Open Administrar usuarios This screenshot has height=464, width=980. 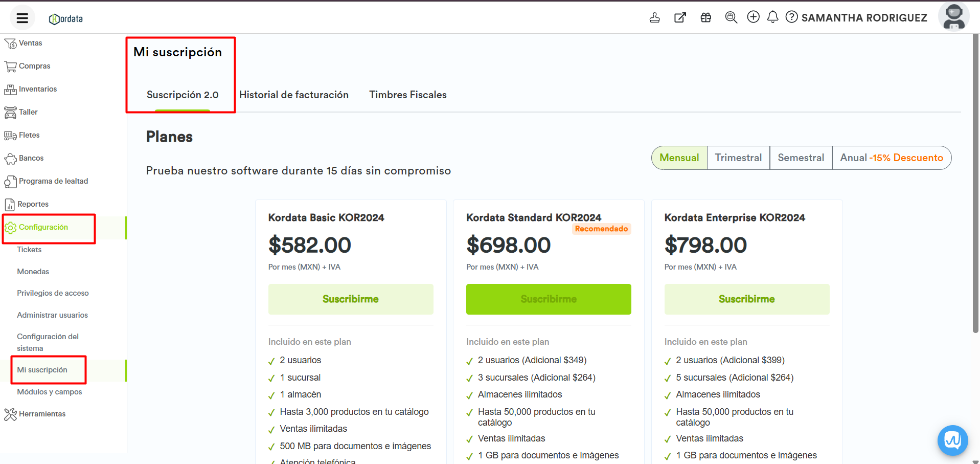pyautogui.click(x=52, y=315)
